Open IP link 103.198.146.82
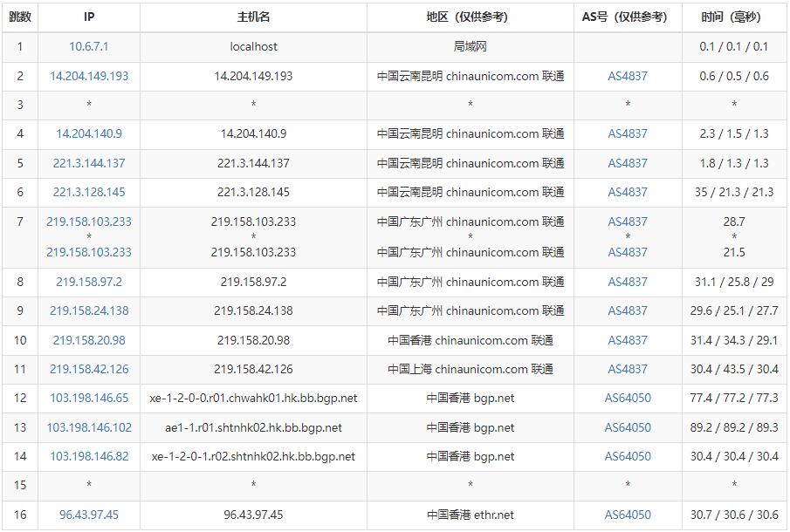790x532 pixels. coord(89,456)
